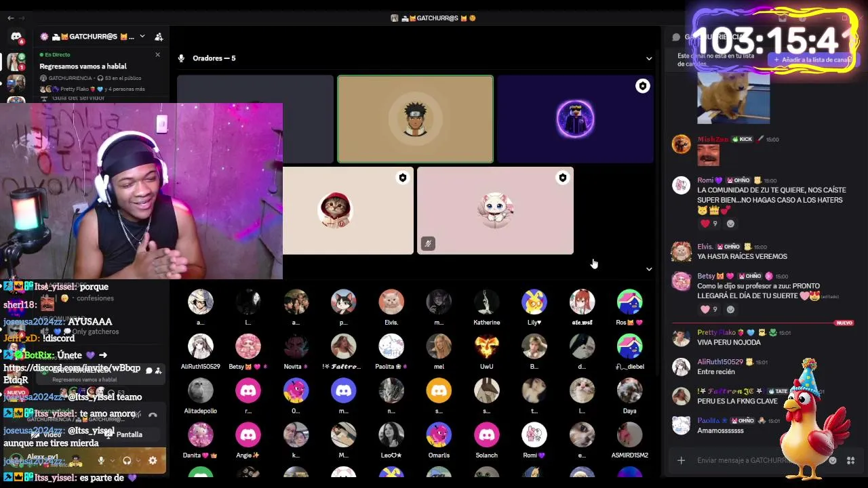The width and height of the screenshot is (868, 488).
Task: Open audience member Elvis. avatar
Action: (391, 302)
